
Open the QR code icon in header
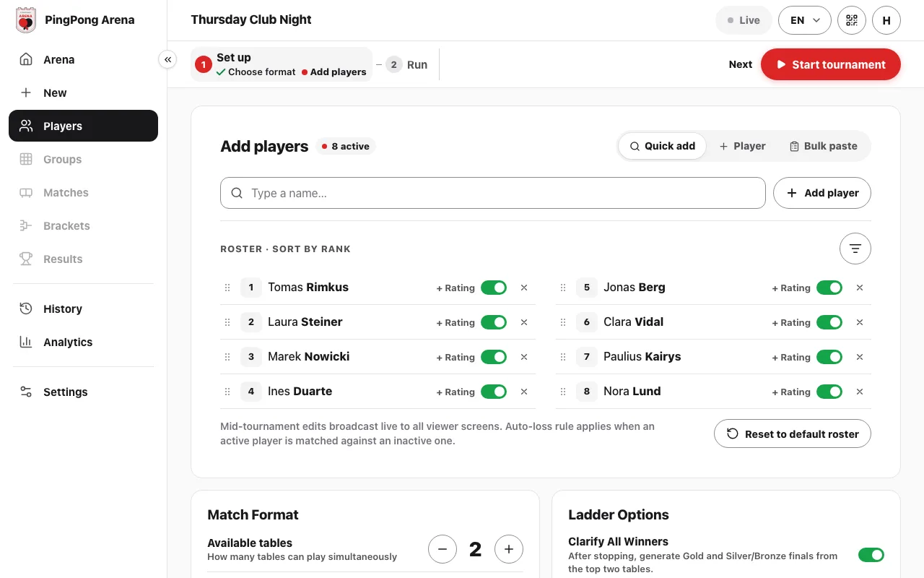[x=852, y=20]
